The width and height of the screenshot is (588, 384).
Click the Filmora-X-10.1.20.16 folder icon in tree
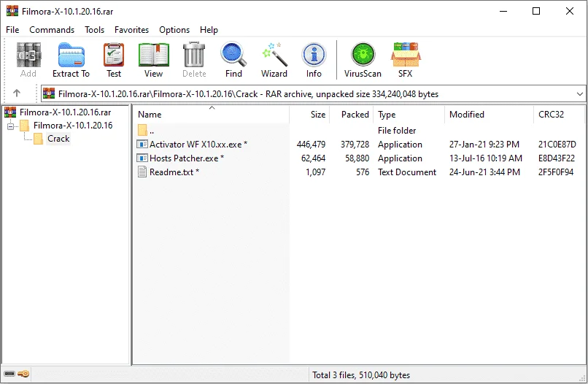[24, 126]
